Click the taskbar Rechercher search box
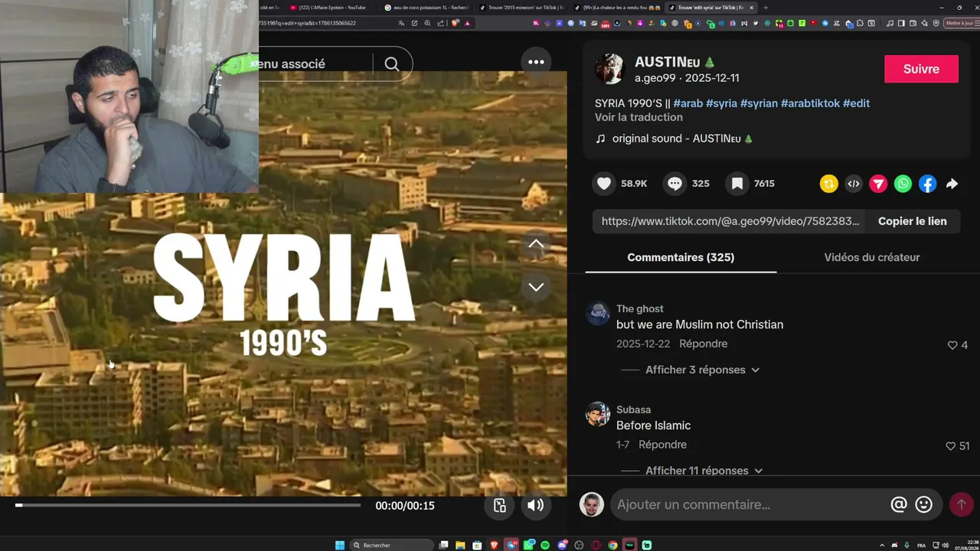 [x=391, y=545]
